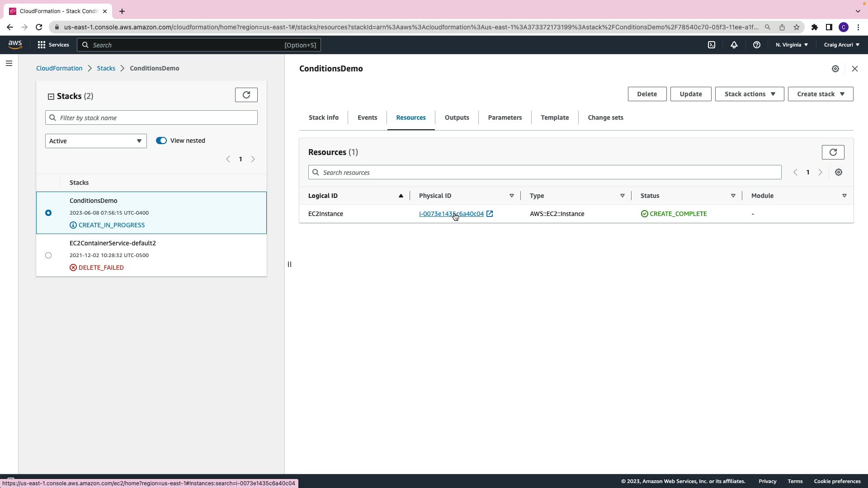Select the ConditionsDemo stack radio button
This screenshot has width=868, height=488.
[x=48, y=213]
